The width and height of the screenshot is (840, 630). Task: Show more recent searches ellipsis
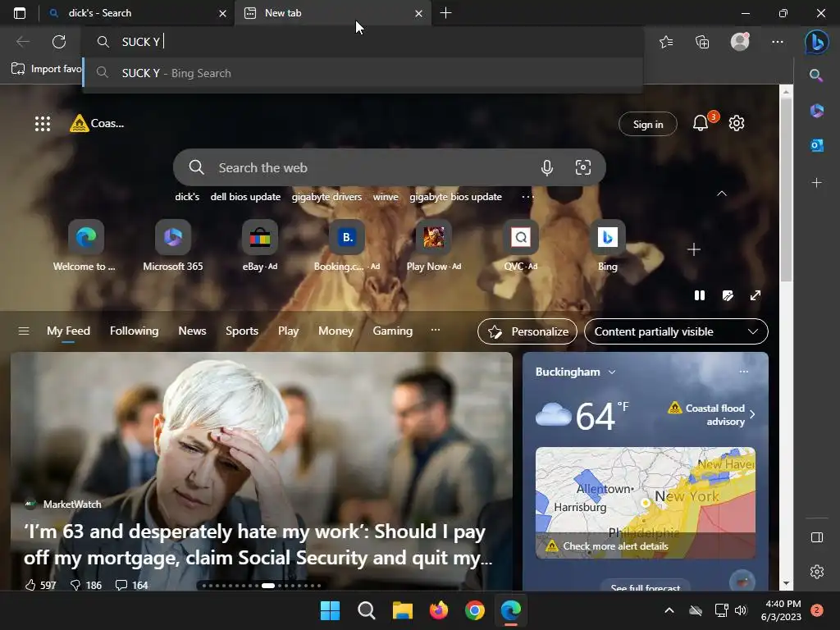click(527, 197)
